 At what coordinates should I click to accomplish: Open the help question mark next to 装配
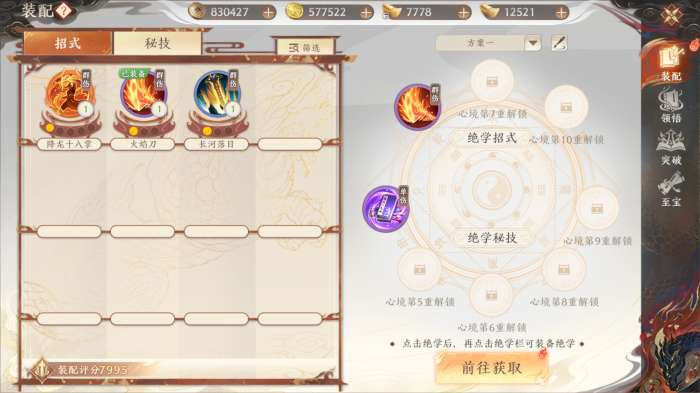pyautogui.click(x=63, y=11)
